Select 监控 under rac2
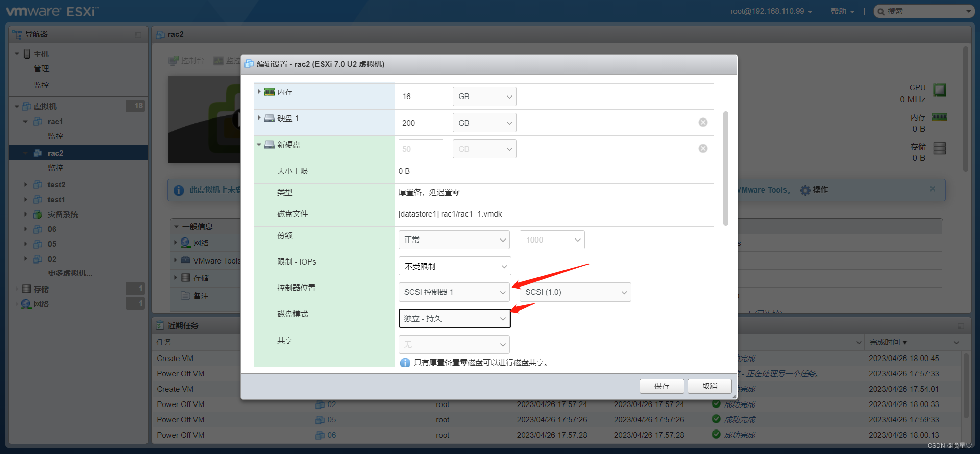This screenshot has width=980, height=454. click(x=56, y=168)
